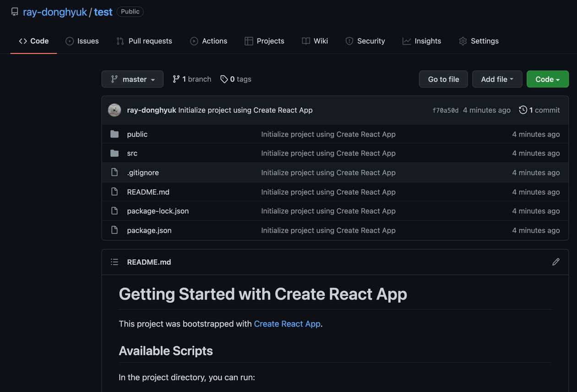577x392 pixels.
Task: Open the Security tab
Action: [365, 41]
